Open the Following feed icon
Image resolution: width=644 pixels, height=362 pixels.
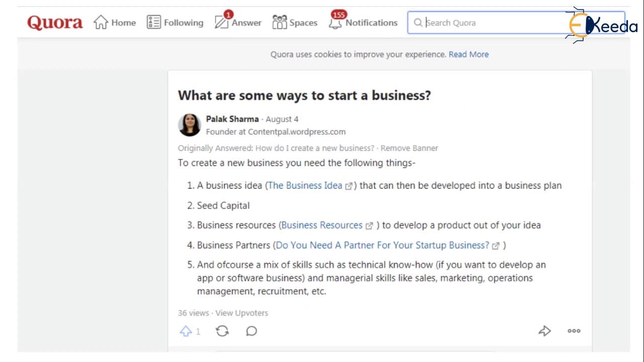153,23
